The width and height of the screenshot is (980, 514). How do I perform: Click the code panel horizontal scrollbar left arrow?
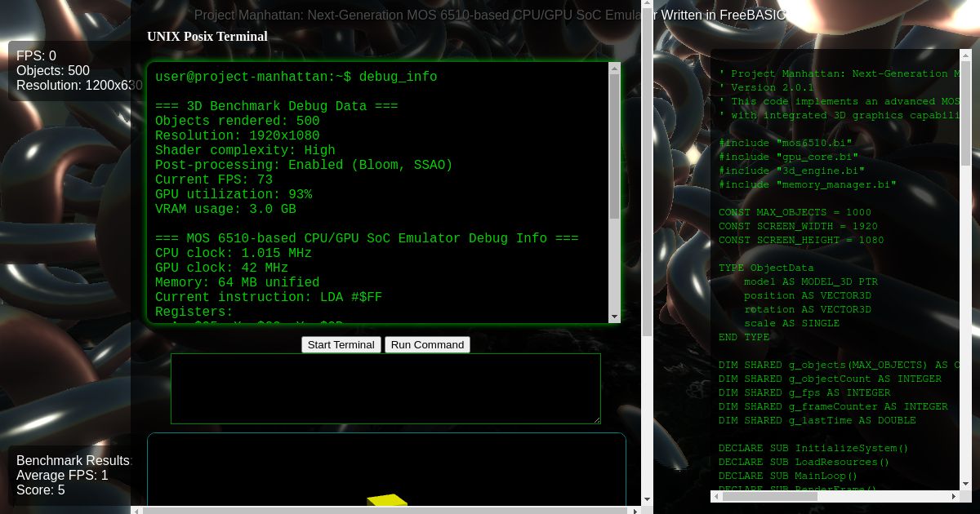pos(715,498)
